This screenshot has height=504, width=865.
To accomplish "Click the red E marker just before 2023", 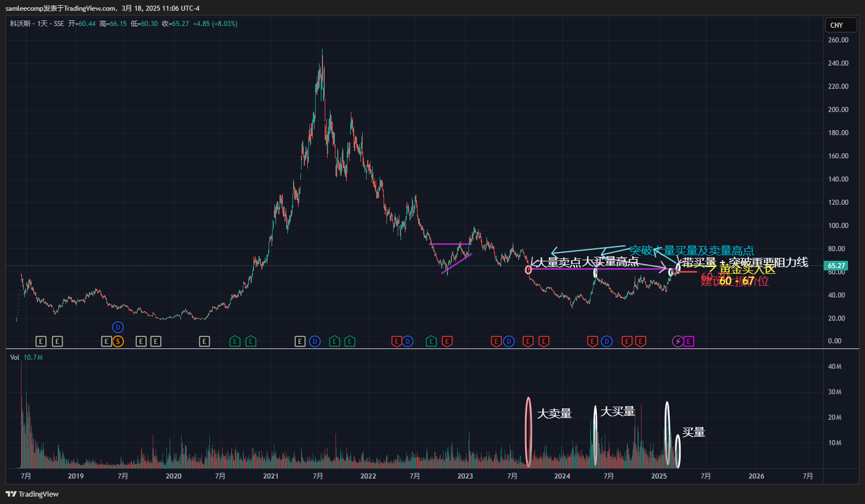I will click(x=447, y=341).
